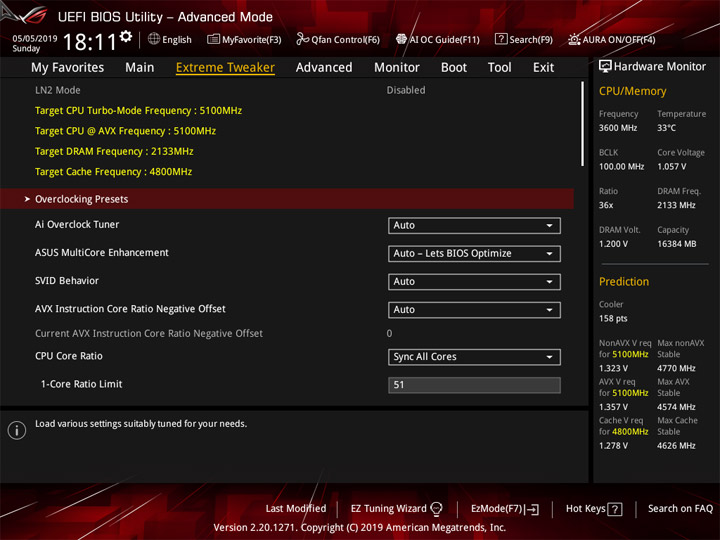Viewport: 720px width, 540px height.
Task: Switch to EzMode(F7)
Action: pyautogui.click(x=496, y=508)
